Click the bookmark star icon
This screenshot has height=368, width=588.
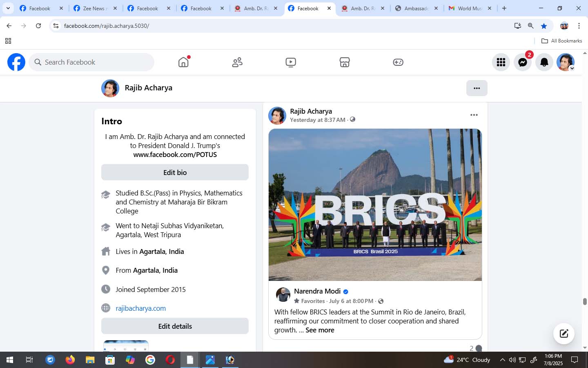[544, 26]
